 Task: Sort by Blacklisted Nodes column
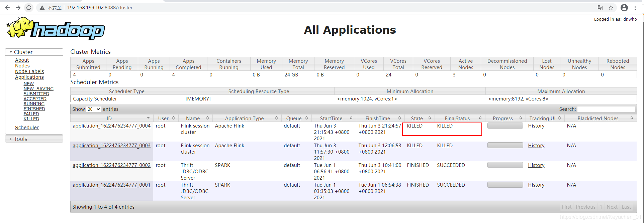[601, 118]
